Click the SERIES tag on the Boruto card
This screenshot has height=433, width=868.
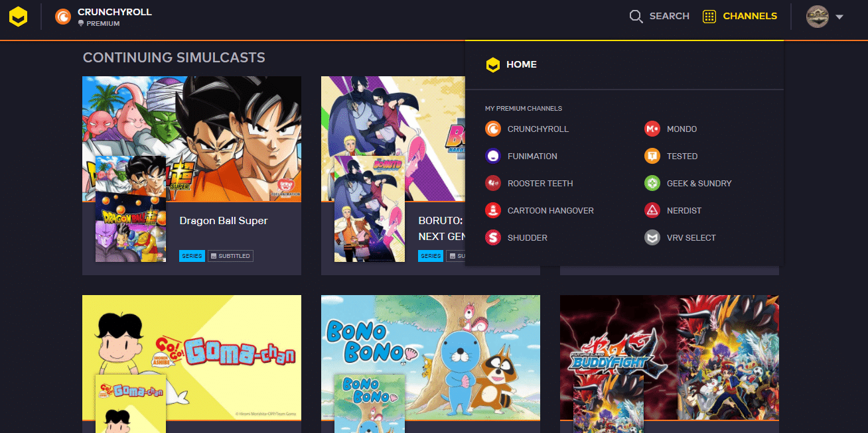tap(431, 256)
